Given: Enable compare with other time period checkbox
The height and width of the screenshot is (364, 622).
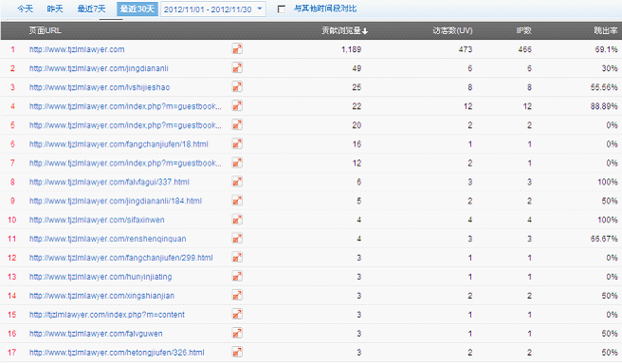Looking at the screenshot, I should coord(282,9).
